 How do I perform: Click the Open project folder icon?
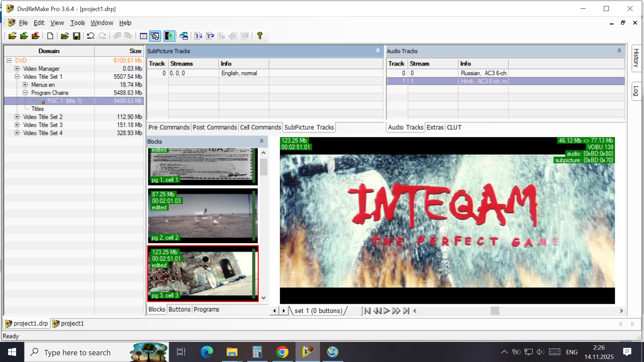[x=65, y=36]
